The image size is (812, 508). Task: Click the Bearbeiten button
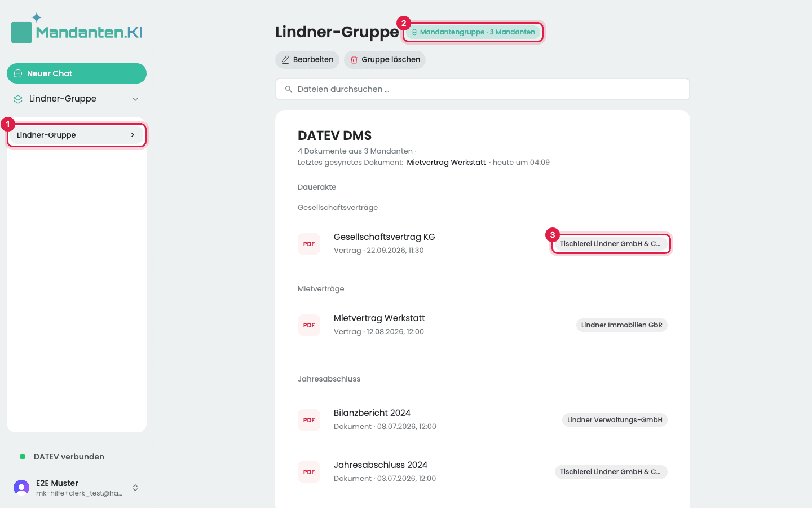coord(307,60)
